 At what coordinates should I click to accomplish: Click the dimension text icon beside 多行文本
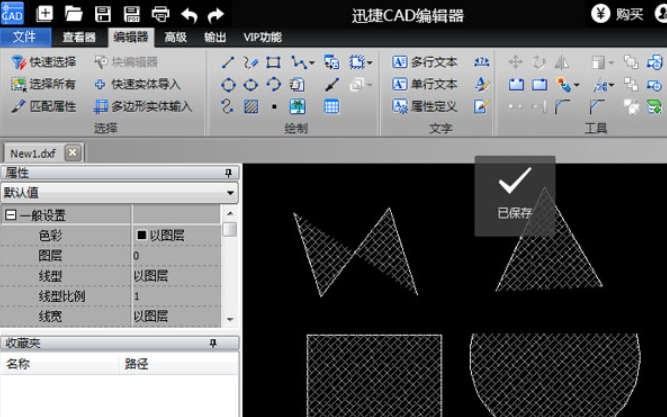482,62
